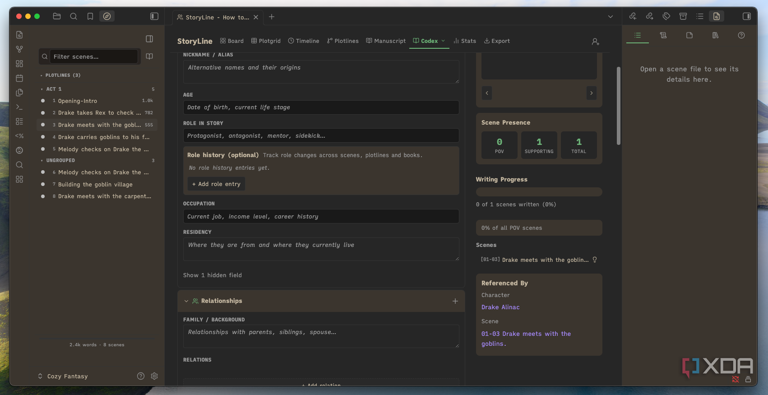Viewport: 768px width, 395px height.
Task: Click the templater <% ribbon icon
Action: point(19,136)
